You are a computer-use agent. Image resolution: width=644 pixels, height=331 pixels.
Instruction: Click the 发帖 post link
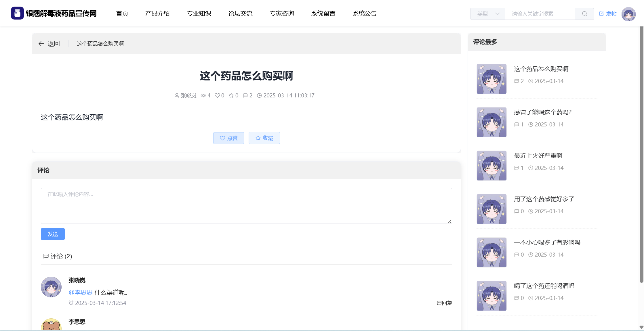point(608,14)
